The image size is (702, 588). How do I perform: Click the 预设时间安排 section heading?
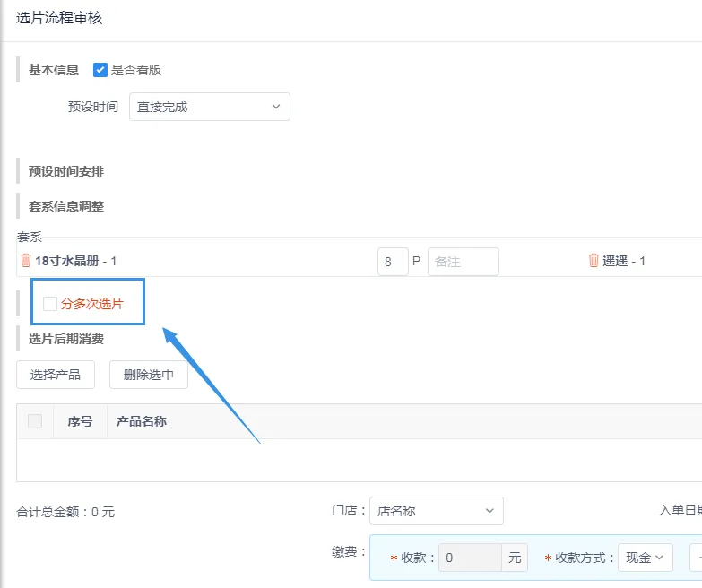click(x=66, y=171)
